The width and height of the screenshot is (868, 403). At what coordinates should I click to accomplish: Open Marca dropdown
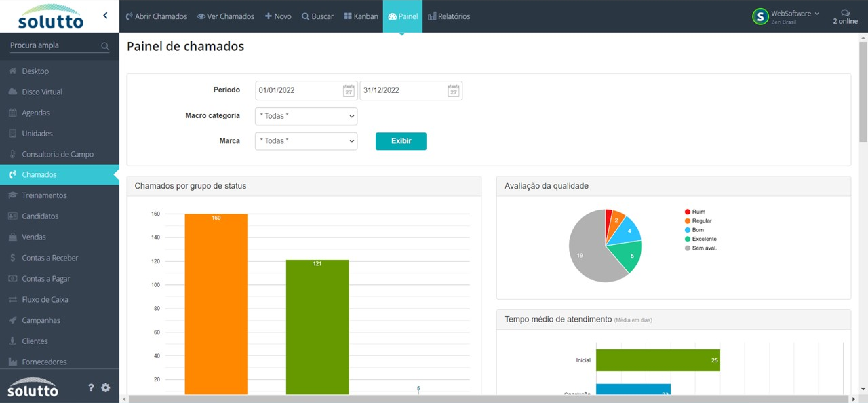pyautogui.click(x=306, y=141)
